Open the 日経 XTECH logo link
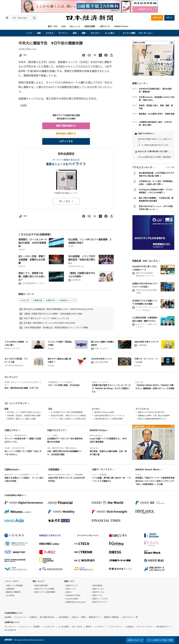 tap(81, 544)
